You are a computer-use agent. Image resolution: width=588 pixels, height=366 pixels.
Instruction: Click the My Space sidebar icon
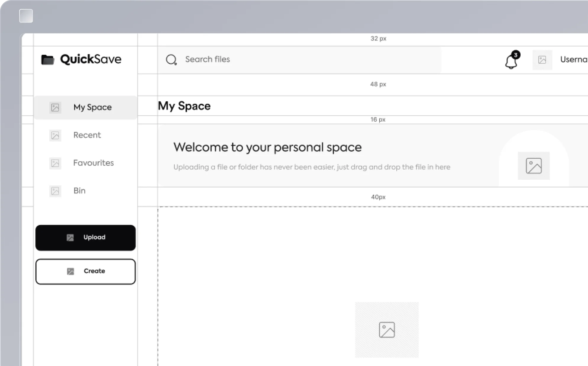pyautogui.click(x=55, y=107)
